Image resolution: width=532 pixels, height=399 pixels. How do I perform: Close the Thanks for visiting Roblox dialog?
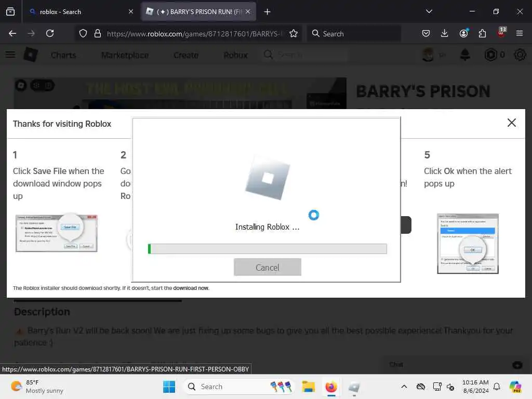click(511, 123)
